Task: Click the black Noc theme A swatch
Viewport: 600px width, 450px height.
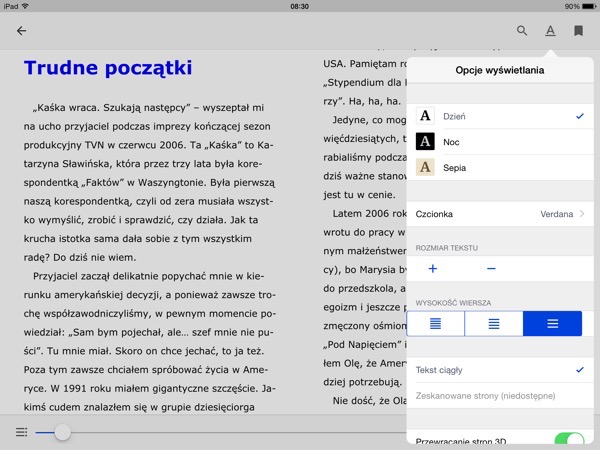Action: tap(425, 142)
